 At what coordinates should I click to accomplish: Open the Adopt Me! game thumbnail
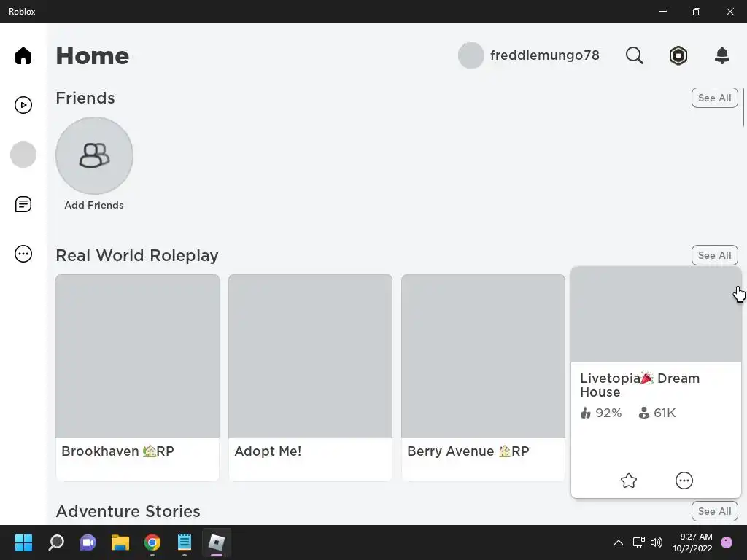(x=310, y=356)
